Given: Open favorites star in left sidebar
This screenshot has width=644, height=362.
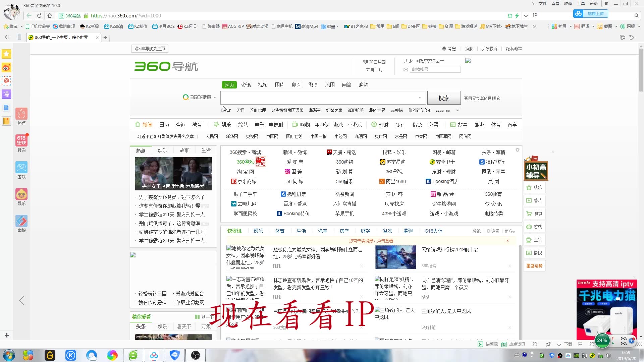Looking at the screenshot, I should coord(6,54).
